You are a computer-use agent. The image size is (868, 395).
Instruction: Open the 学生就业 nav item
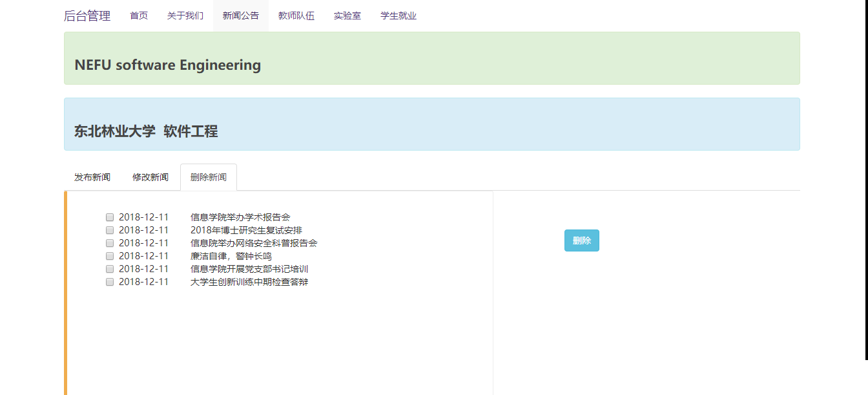[x=398, y=16]
